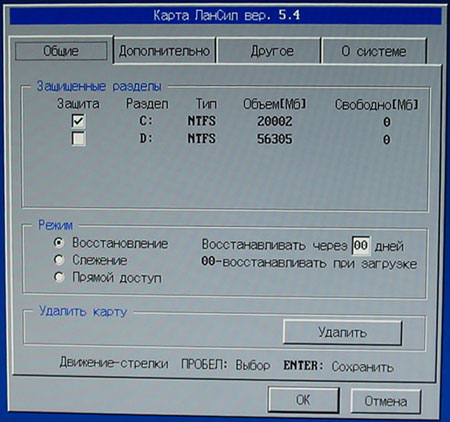Click the 20002 volume value for C:
450x422 pixels.
tap(274, 121)
